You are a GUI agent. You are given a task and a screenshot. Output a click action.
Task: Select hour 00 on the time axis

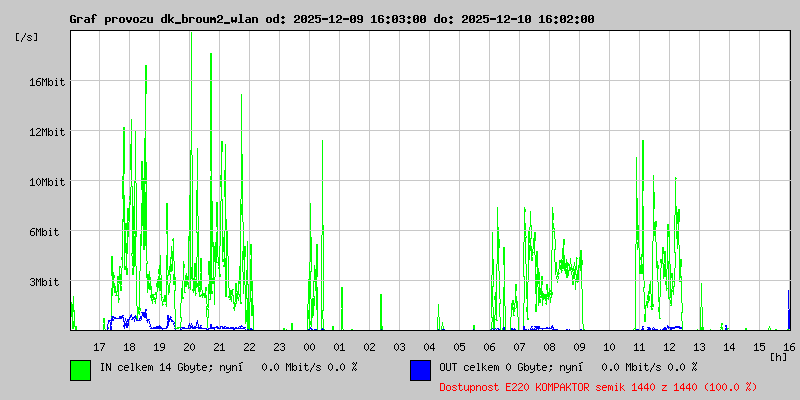point(309,346)
